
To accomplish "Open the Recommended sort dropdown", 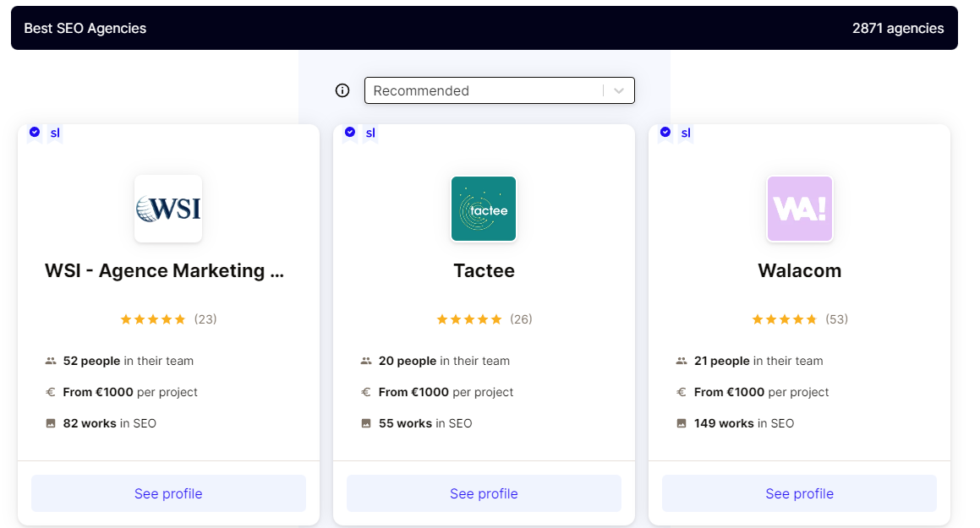I will [486, 90].
